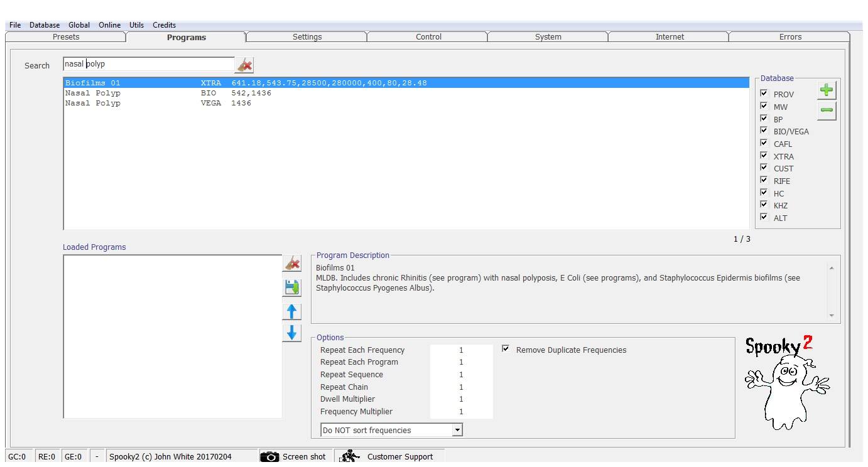Uncheck the BP database
The image size is (868, 467).
click(x=764, y=118)
